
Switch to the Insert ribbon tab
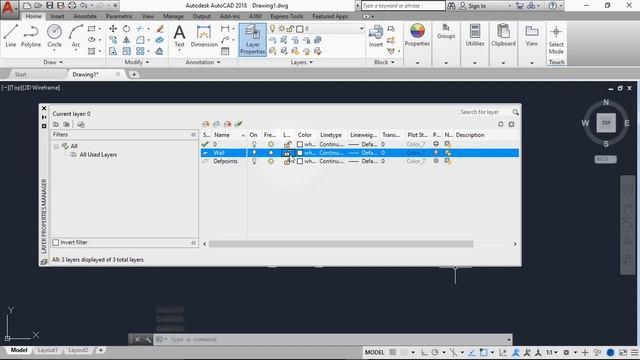(x=57, y=16)
